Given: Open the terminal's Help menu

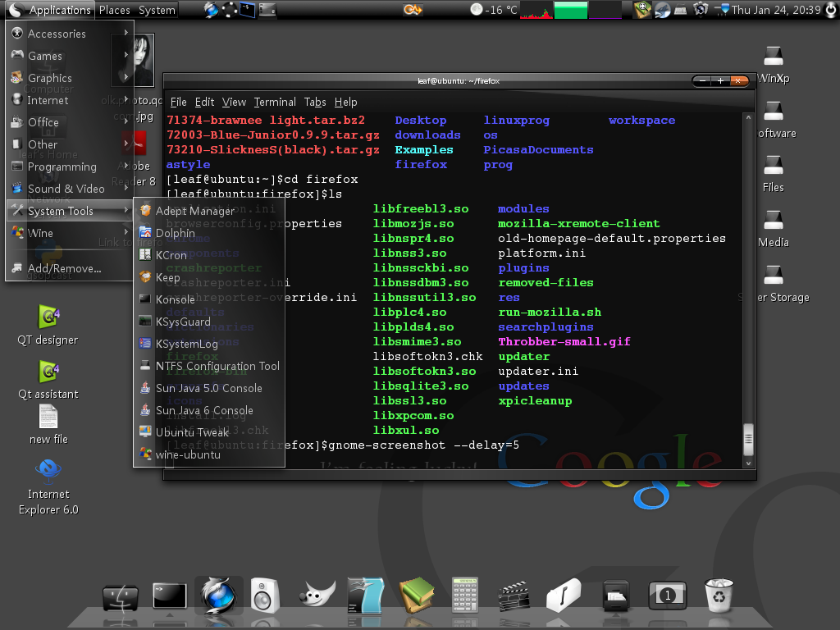Looking at the screenshot, I should pyautogui.click(x=345, y=102).
